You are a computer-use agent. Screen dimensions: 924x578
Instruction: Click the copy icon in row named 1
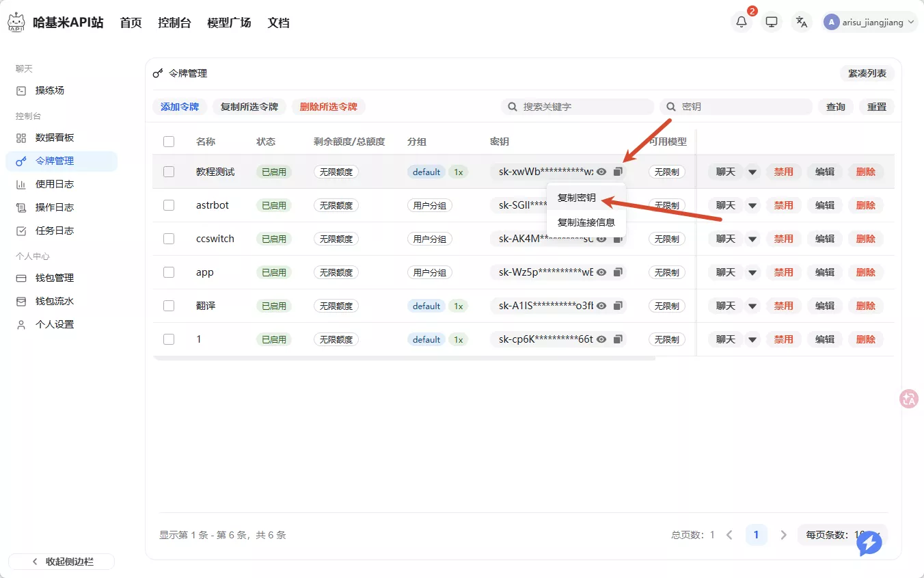618,339
